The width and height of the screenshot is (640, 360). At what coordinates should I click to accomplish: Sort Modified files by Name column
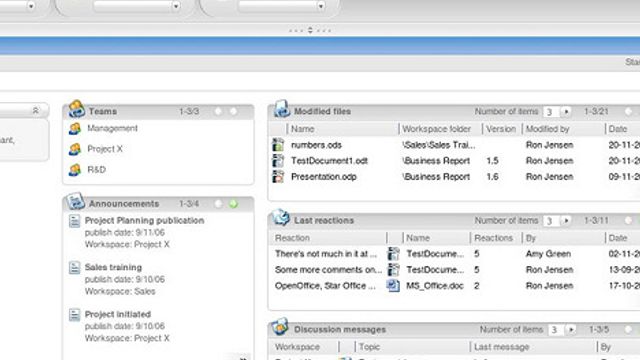click(x=302, y=129)
